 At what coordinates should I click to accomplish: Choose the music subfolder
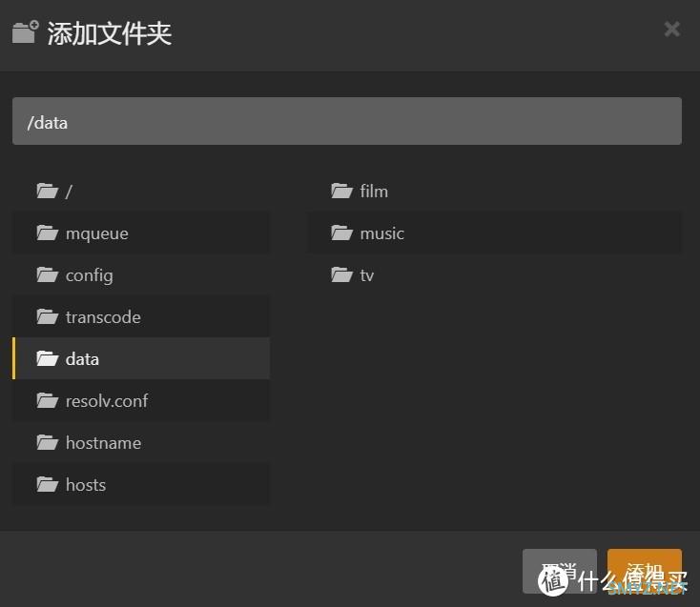click(x=381, y=233)
